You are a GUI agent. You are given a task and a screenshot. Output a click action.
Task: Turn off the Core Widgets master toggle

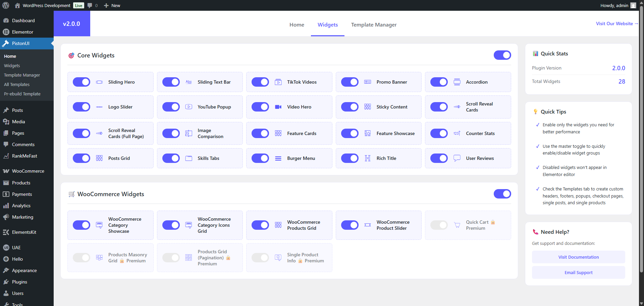click(502, 55)
